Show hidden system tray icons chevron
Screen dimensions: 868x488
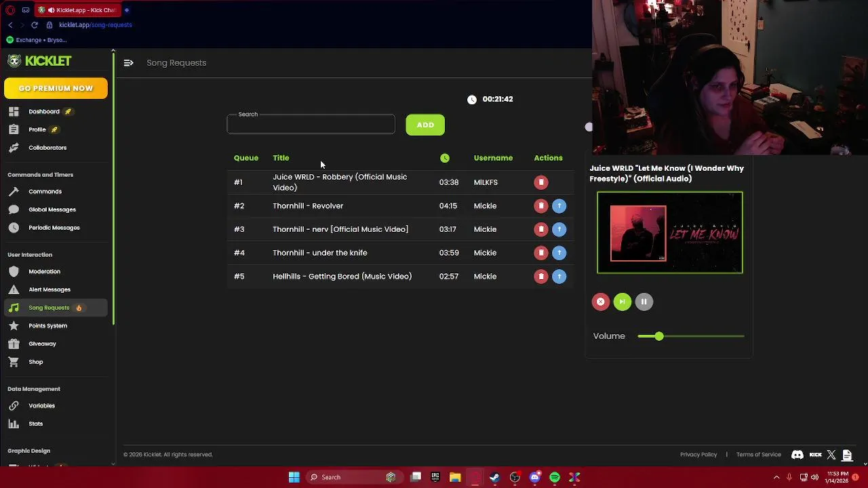click(776, 477)
